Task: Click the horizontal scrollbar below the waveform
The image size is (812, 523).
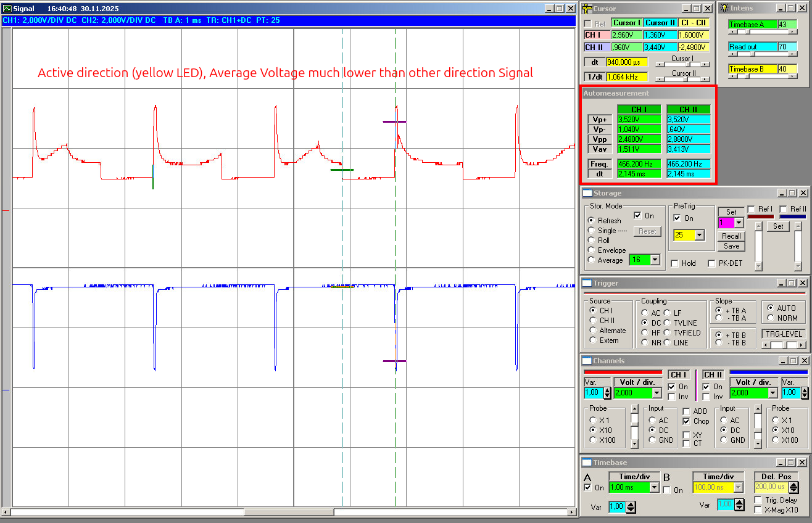Action: pyautogui.click(x=289, y=512)
